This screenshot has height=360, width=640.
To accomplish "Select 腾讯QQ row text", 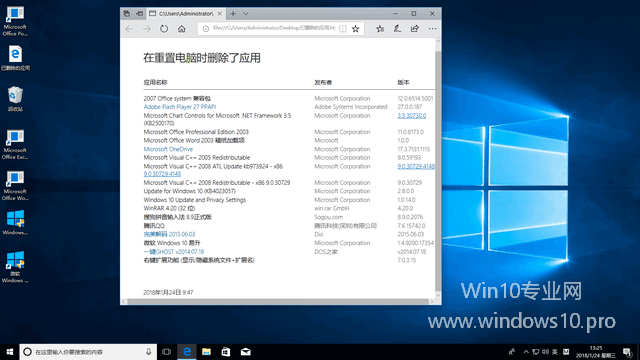I will [x=154, y=225].
